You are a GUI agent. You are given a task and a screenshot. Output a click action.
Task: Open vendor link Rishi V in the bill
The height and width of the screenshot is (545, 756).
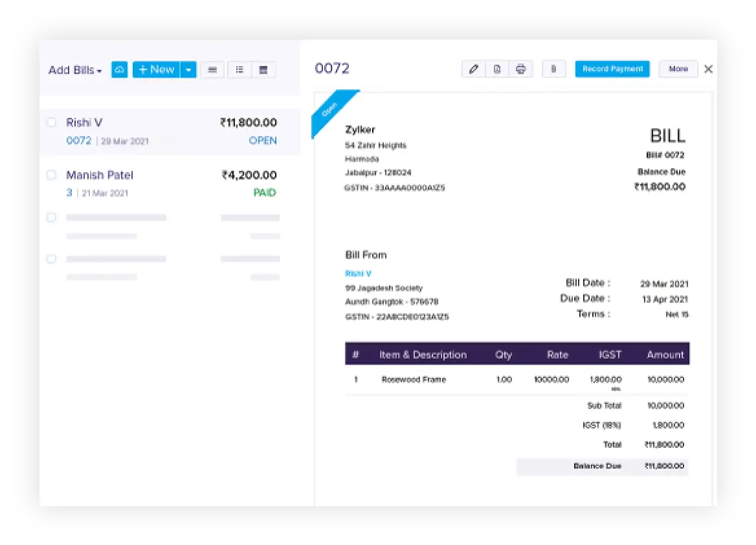[358, 273]
